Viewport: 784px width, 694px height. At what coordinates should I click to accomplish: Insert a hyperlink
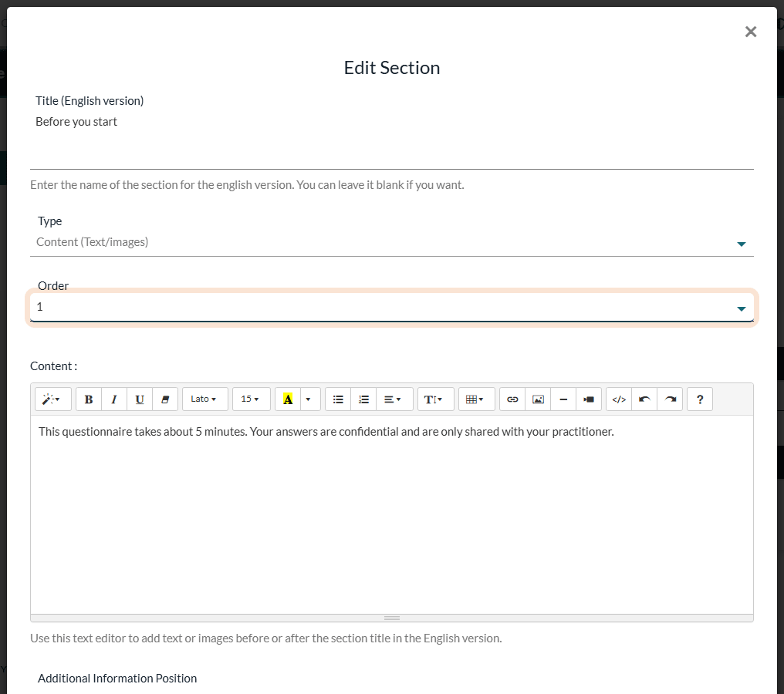pos(512,399)
